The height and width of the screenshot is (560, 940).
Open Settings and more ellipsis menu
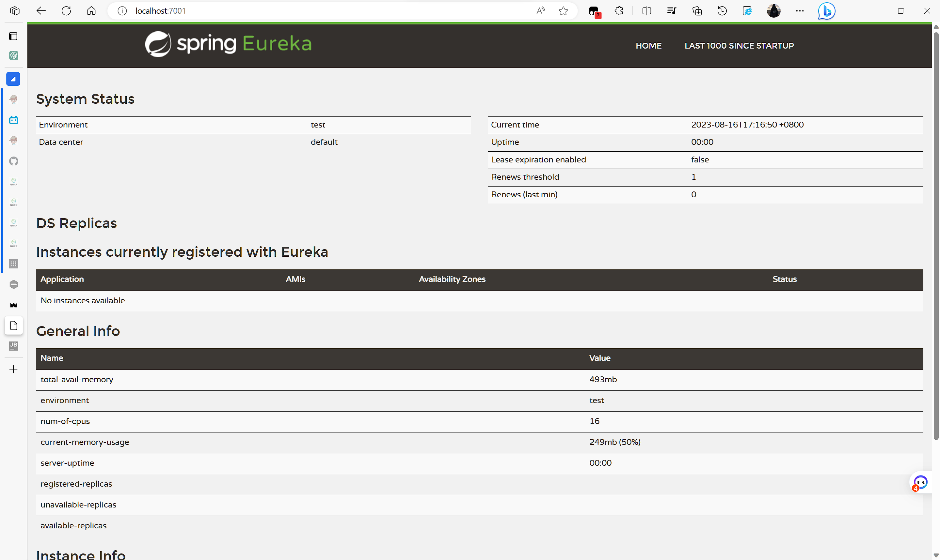[800, 11]
